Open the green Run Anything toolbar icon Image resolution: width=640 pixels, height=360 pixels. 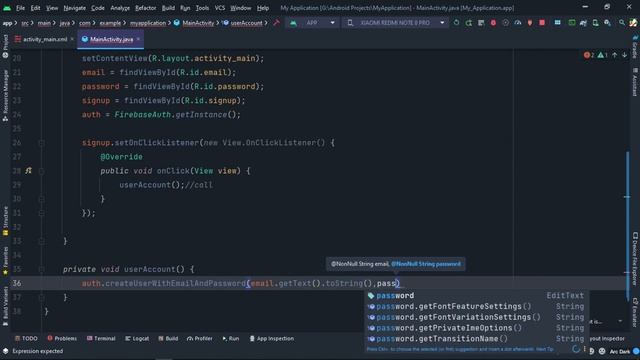coord(572,23)
